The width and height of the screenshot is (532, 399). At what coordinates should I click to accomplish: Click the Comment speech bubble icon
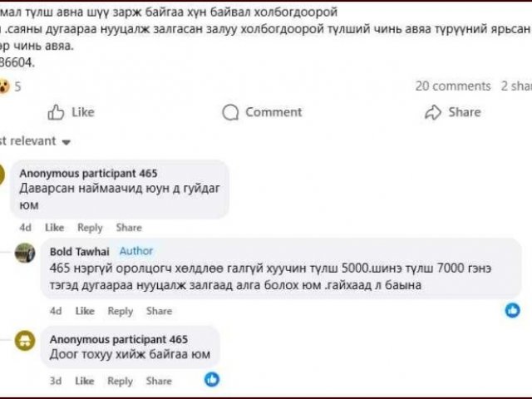(x=230, y=112)
